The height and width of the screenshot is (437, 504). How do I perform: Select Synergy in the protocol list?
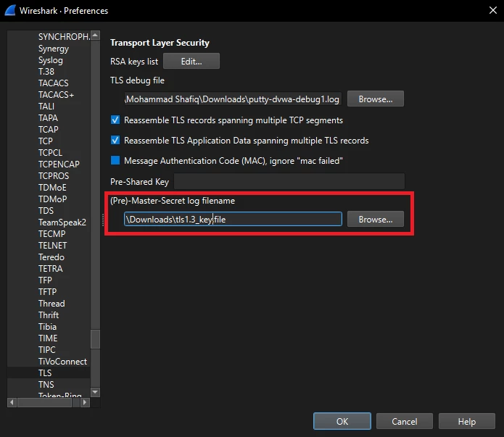[x=54, y=49]
